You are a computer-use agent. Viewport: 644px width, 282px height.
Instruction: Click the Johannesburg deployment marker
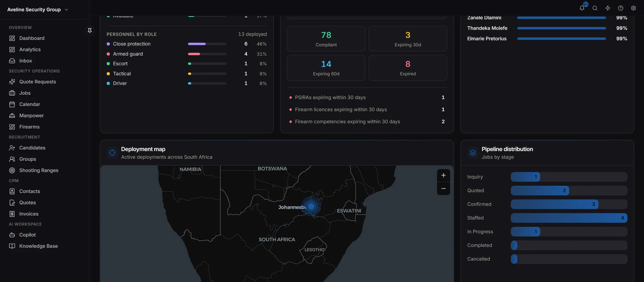pyautogui.click(x=311, y=206)
